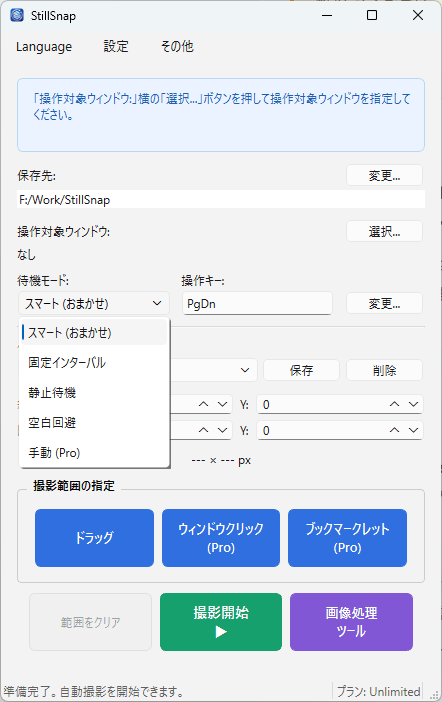
Task: Increase second row left spinbox value
Action: click(x=203, y=430)
